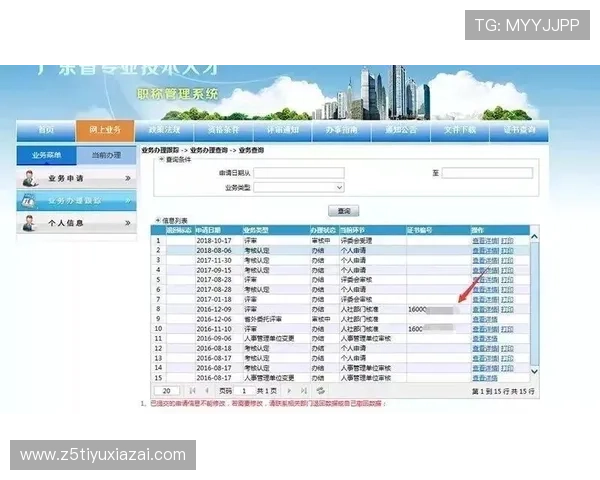The height and width of the screenshot is (480, 600).
Task: Open the 资格条件 nav tab
Action: tap(223, 130)
